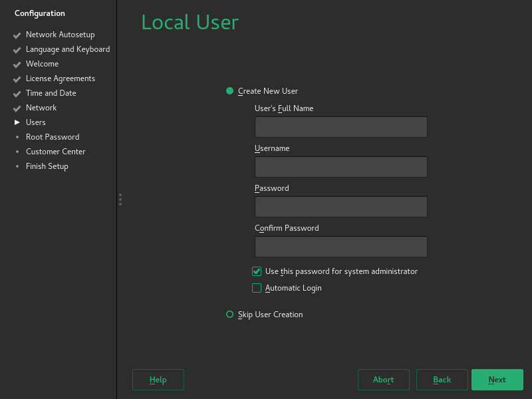Open the Root Password step
Screen dimensions: 532x399
click(53, 137)
